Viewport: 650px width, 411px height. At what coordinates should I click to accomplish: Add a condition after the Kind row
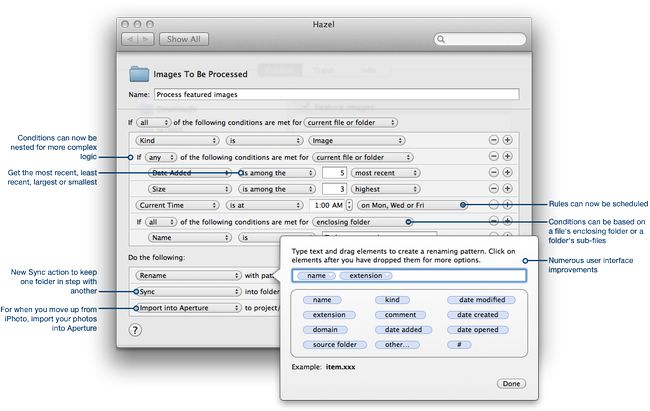(507, 140)
